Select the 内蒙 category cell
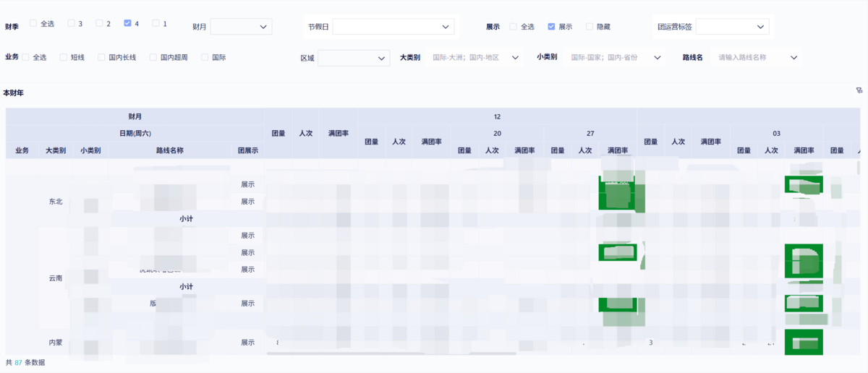Screen dimensions: 868x373 pyautogui.click(x=56, y=342)
